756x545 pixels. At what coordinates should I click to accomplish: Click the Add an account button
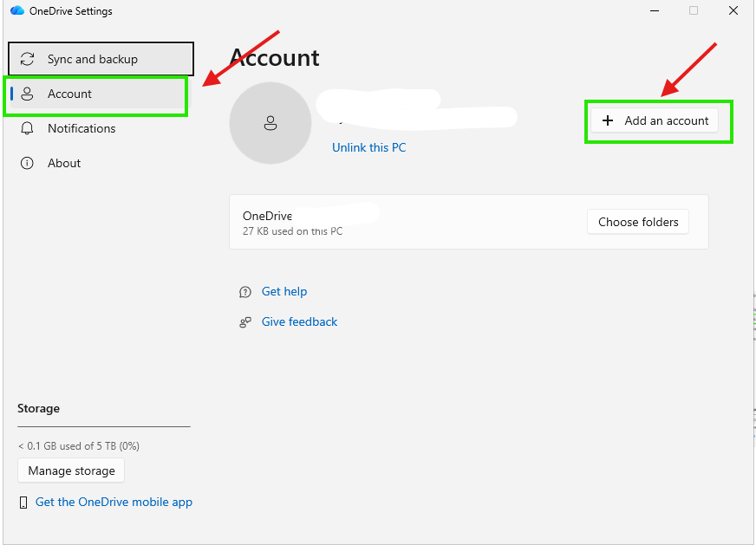point(655,120)
